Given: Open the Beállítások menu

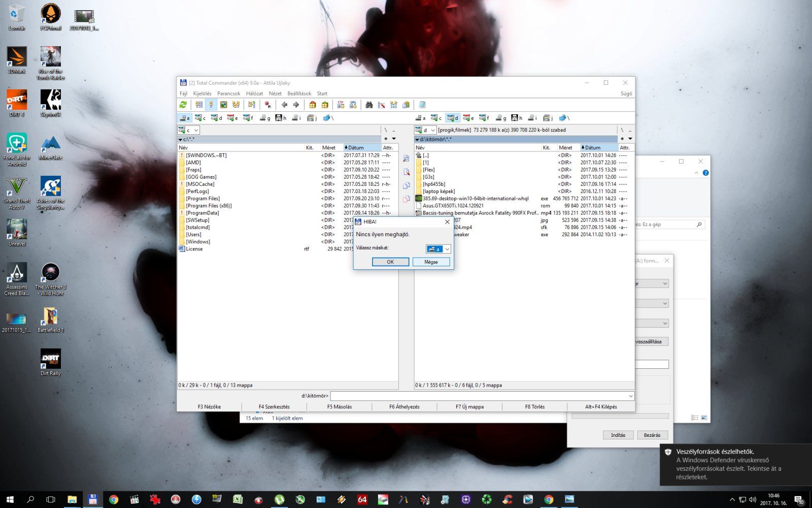Looking at the screenshot, I should 299,93.
